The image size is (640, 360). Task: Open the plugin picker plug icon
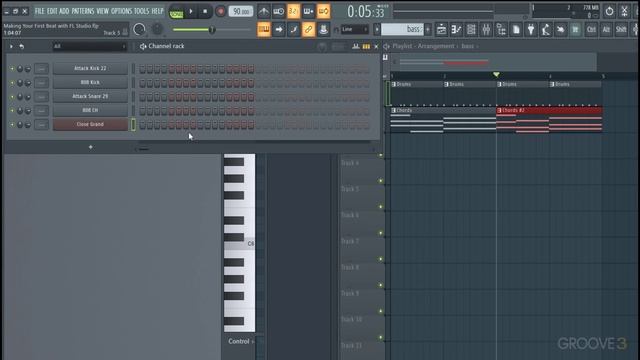(x=531, y=29)
